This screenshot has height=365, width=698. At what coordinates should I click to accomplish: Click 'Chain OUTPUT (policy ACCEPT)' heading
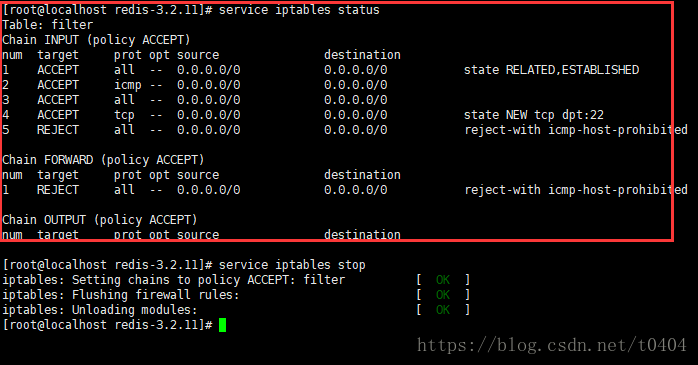coord(100,220)
